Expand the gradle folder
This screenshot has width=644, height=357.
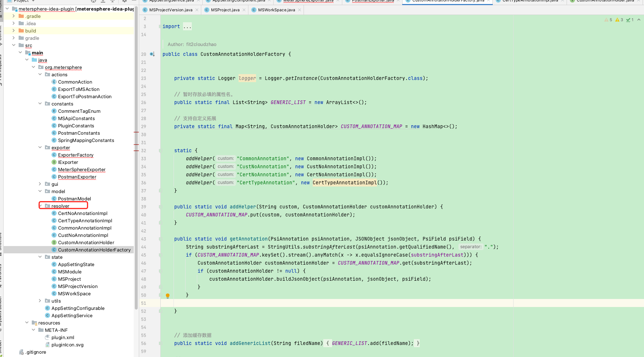click(14, 38)
